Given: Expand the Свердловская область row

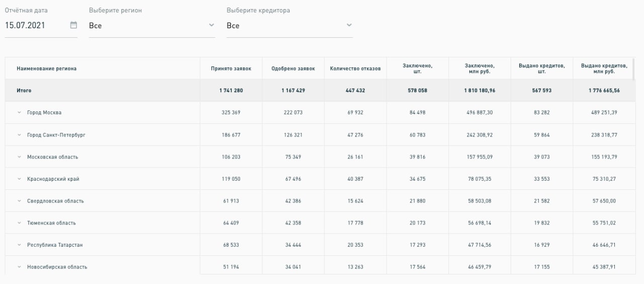Looking at the screenshot, I should click(x=20, y=201).
